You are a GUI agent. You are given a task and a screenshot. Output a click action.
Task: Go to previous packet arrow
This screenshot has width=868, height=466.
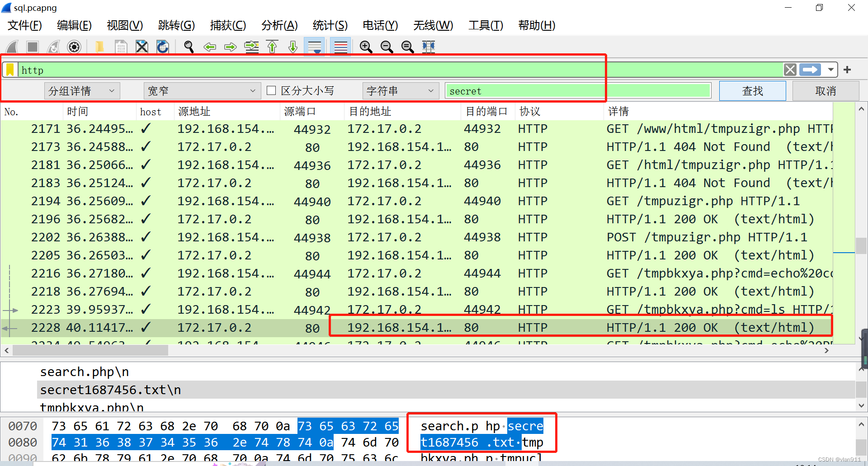pos(210,47)
